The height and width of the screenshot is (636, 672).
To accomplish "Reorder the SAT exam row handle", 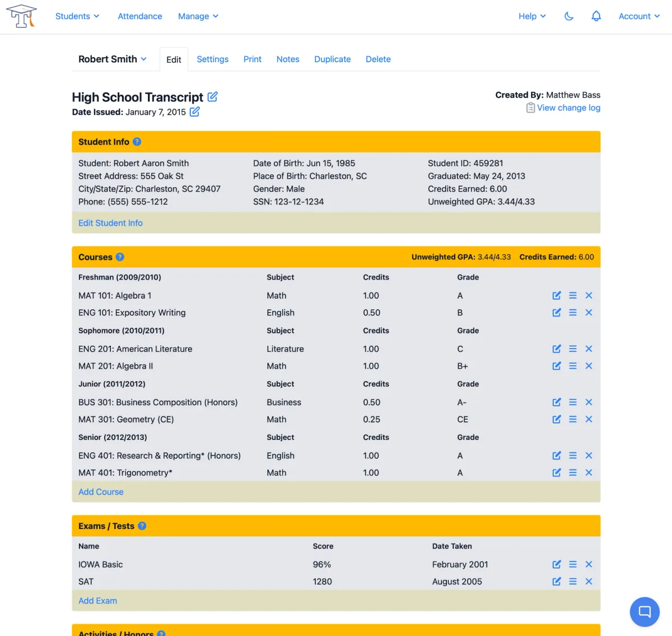I will point(573,582).
